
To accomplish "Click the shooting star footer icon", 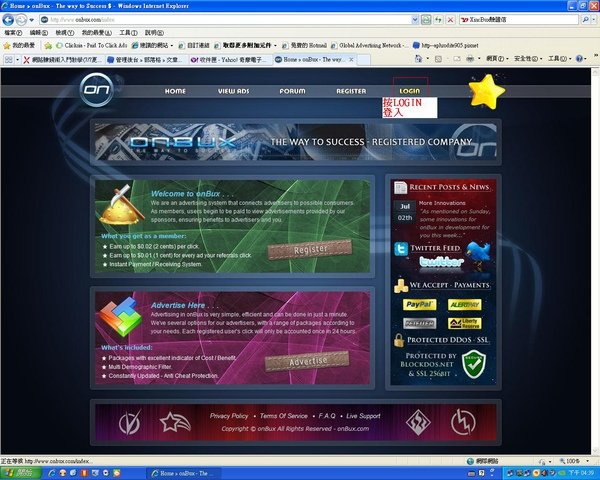I will (175, 422).
